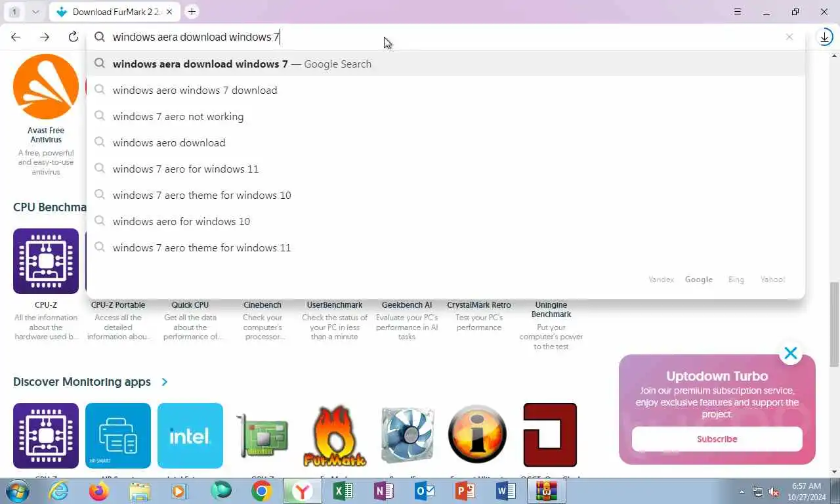Choose suggestion windows aero windows 7 download
The width and height of the screenshot is (840, 504).
[446, 90]
